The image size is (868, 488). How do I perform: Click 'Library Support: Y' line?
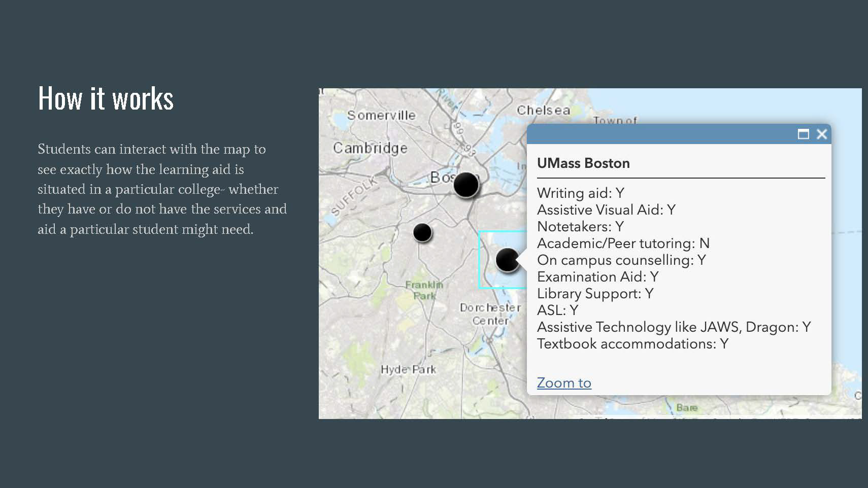coord(595,294)
